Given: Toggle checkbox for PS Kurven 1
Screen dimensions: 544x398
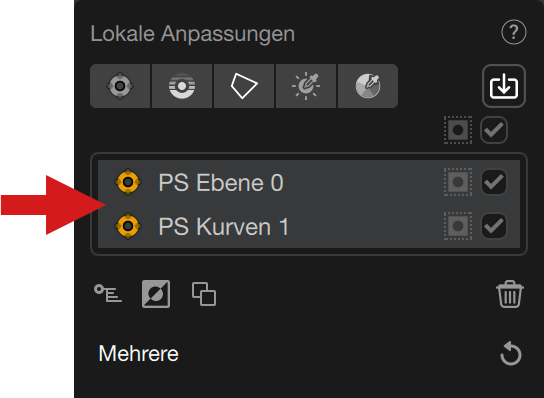Looking at the screenshot, I should pyautogui.click(x=494, y=226).
